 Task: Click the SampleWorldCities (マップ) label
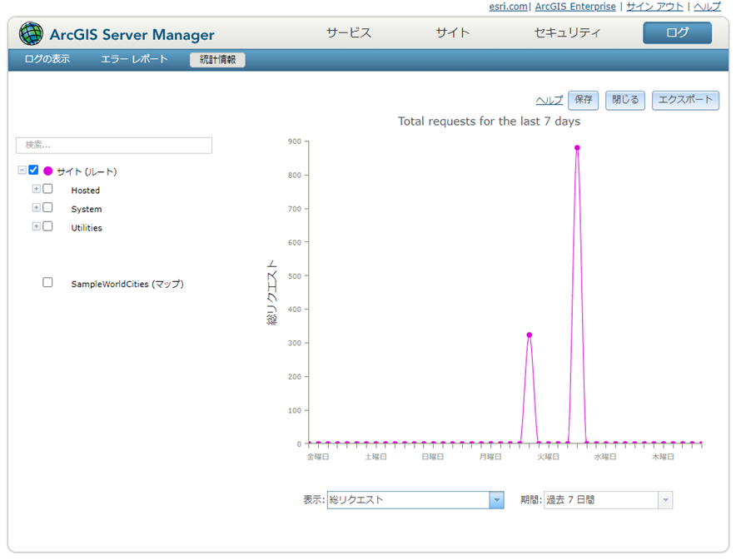click(x=127, y=285)
